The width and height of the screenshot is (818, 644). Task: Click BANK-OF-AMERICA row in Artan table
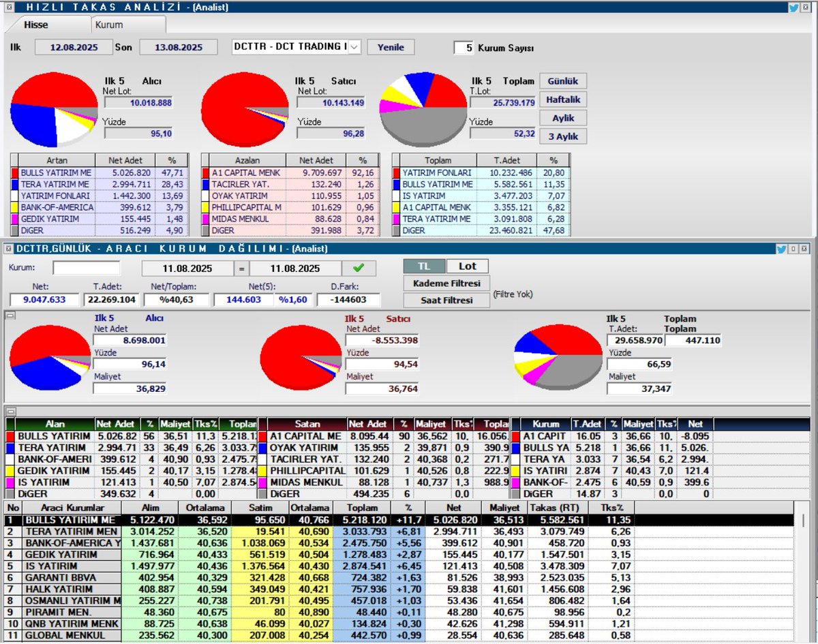pyautogui.click(x=99, y=207)
